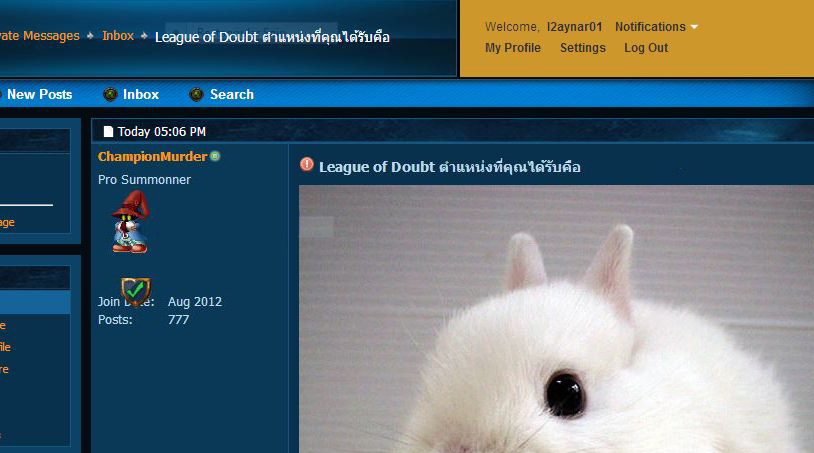Click the arrow after Private Messages breadcrumb
Screen dimensions: 814x453
[90, 36]
